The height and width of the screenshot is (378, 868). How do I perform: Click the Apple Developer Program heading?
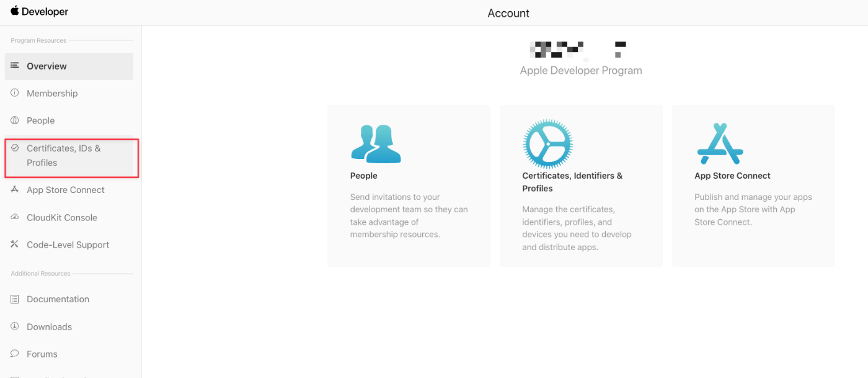581,71
